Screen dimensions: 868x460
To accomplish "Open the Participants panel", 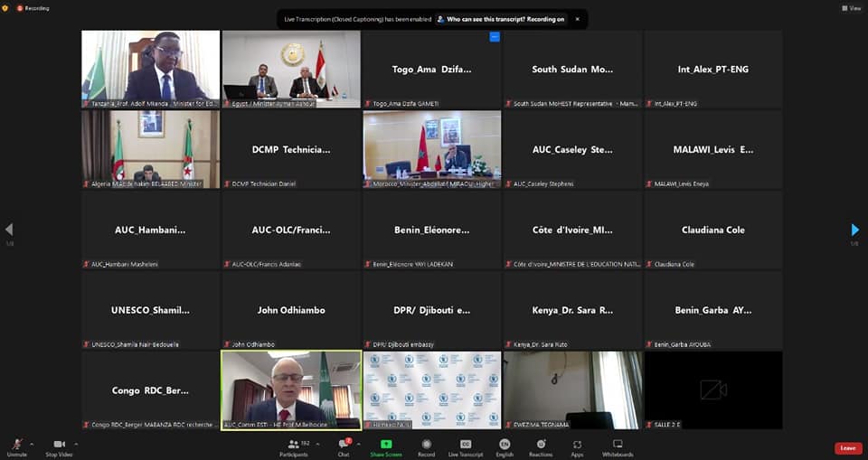I will pos(294,446).
